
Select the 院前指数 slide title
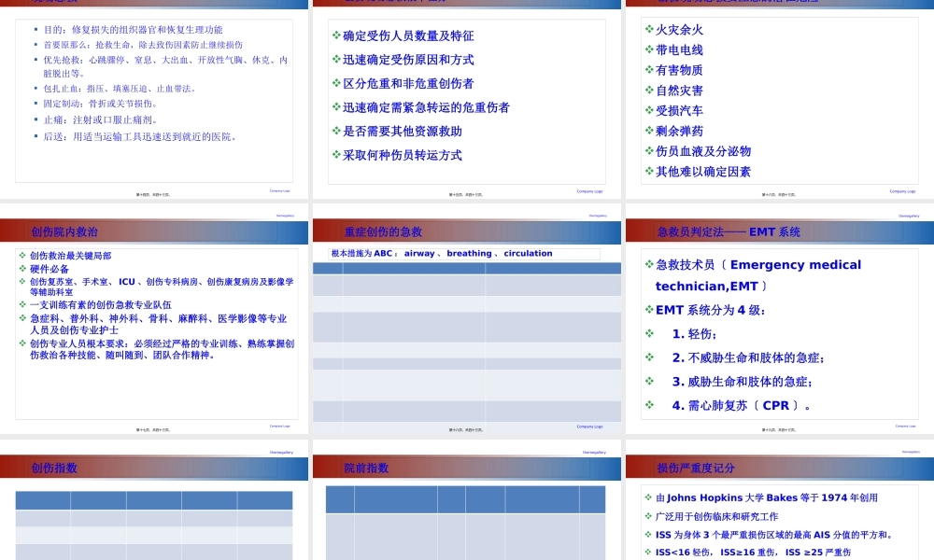(366, 469)
